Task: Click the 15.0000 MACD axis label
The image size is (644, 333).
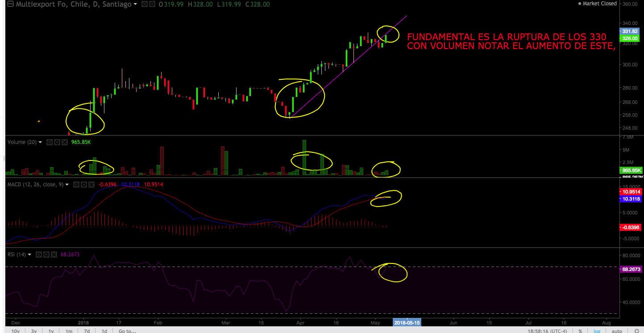Action: (632, 187)
